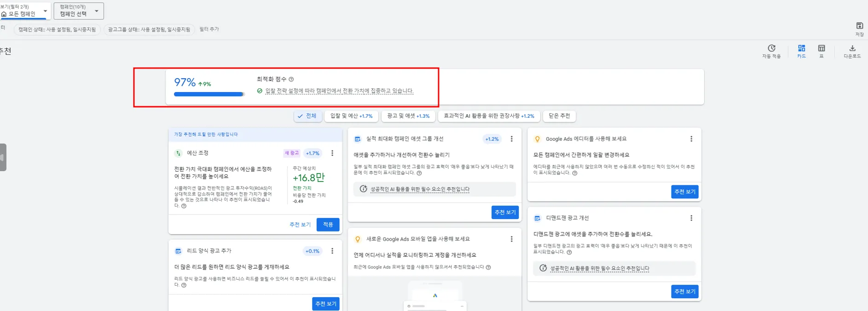Click the Save (저장) icon
The image size is (868, 311).
859,26
